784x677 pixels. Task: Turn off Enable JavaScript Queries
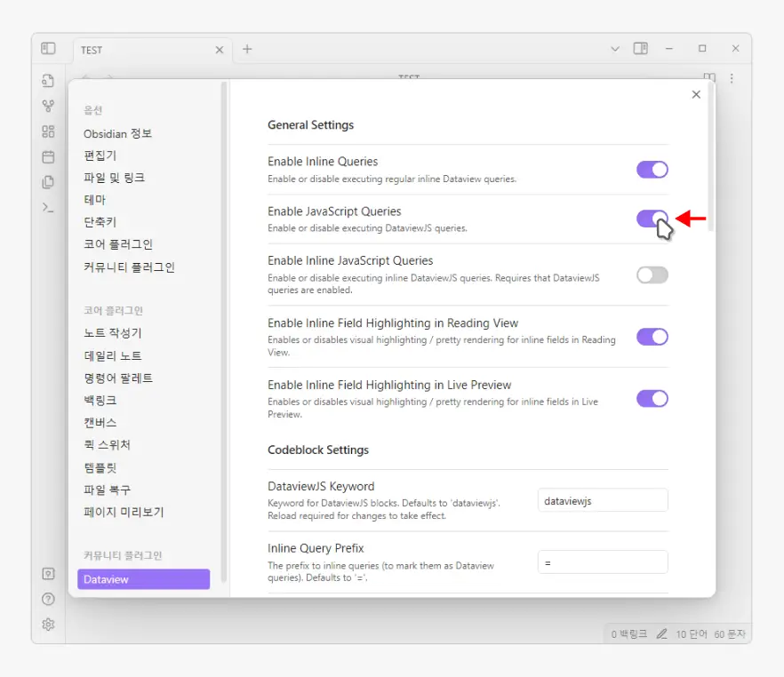click(x=652, y=219)
